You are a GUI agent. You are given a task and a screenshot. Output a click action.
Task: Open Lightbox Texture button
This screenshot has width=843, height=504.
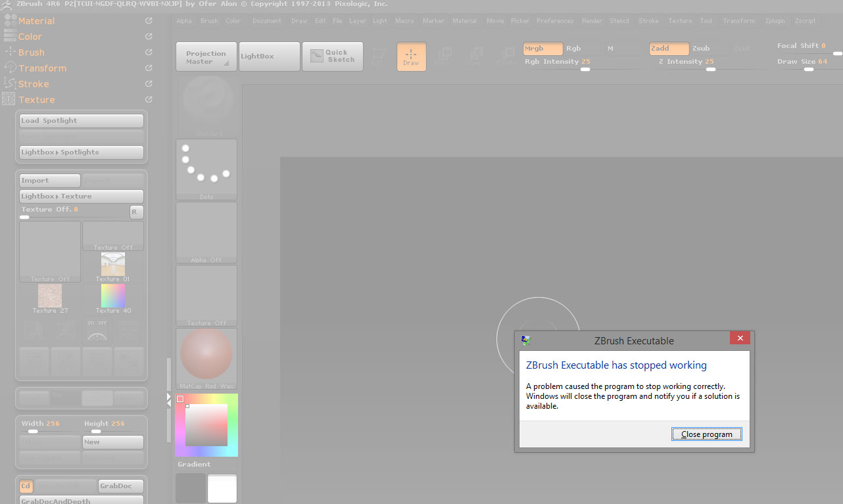[82, 196]
